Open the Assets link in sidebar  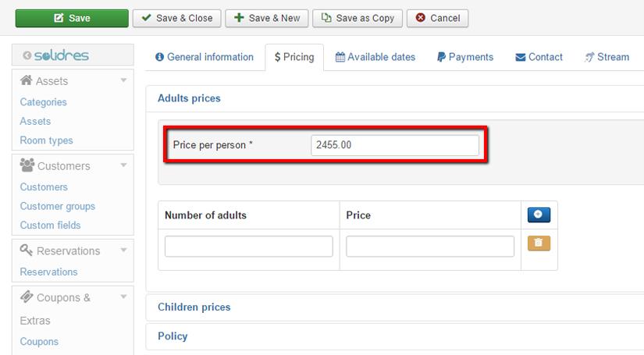pos(35,121)
